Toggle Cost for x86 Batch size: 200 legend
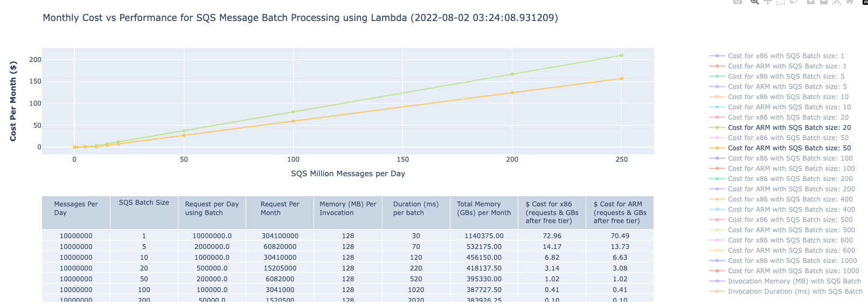The width and height of the screenshot is (868, 305). tap(781, 179)
